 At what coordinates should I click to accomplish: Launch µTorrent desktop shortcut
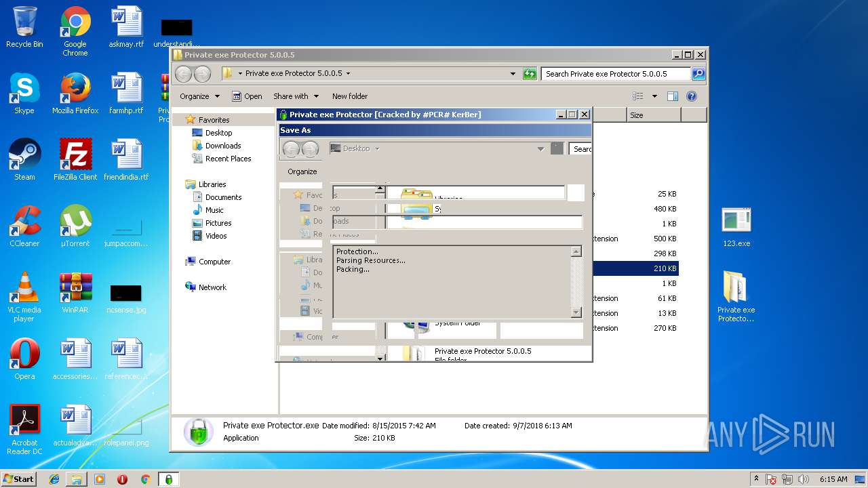tap(75, 227)
